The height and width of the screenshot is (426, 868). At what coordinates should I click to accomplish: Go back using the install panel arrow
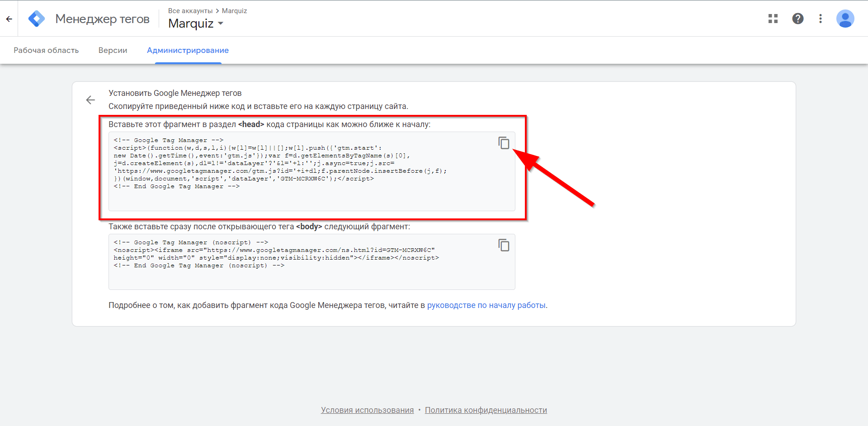pyautogui.click(x=90, y=100)
